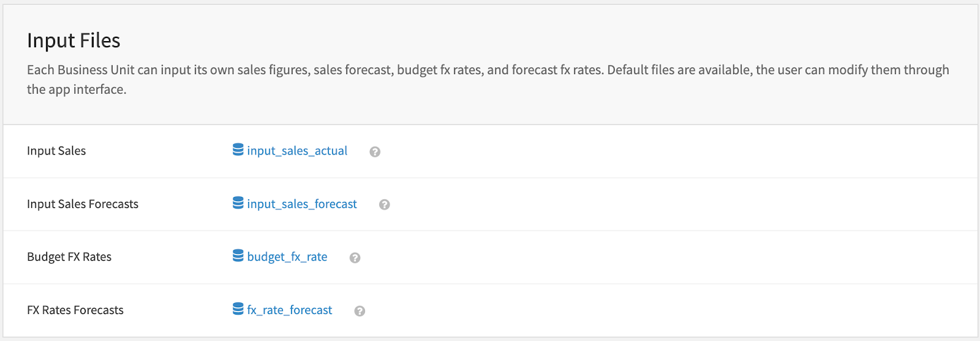
Task: Click the dataset icon beside input_sales_actual
Action: [238, 150]
